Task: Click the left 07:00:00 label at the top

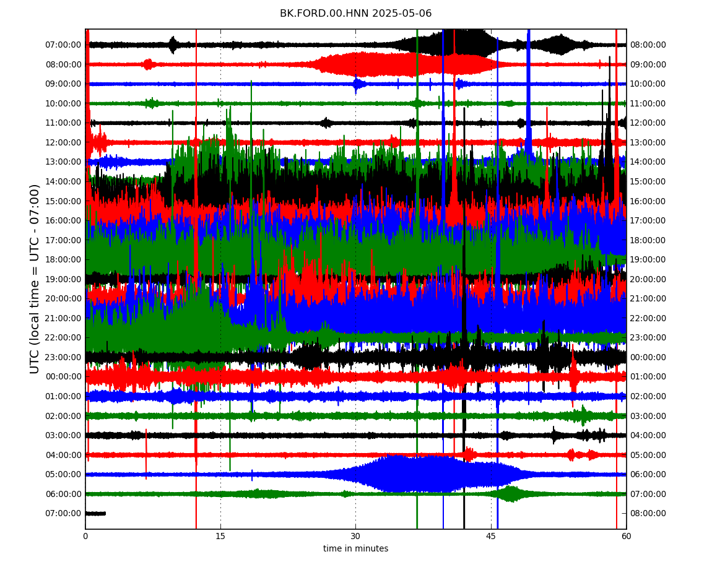Action: [63, 45]
